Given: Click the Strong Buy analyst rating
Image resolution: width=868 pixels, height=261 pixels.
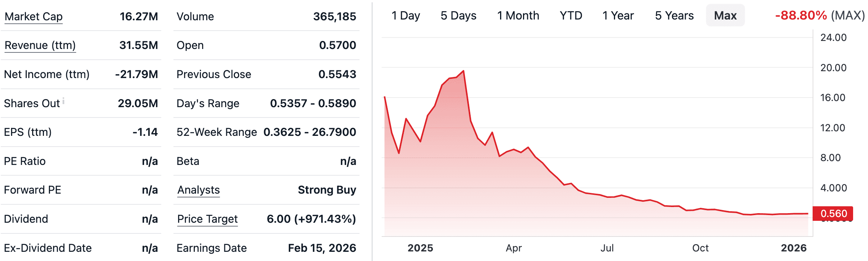Looking at the screenshot, I should [327, 190].
